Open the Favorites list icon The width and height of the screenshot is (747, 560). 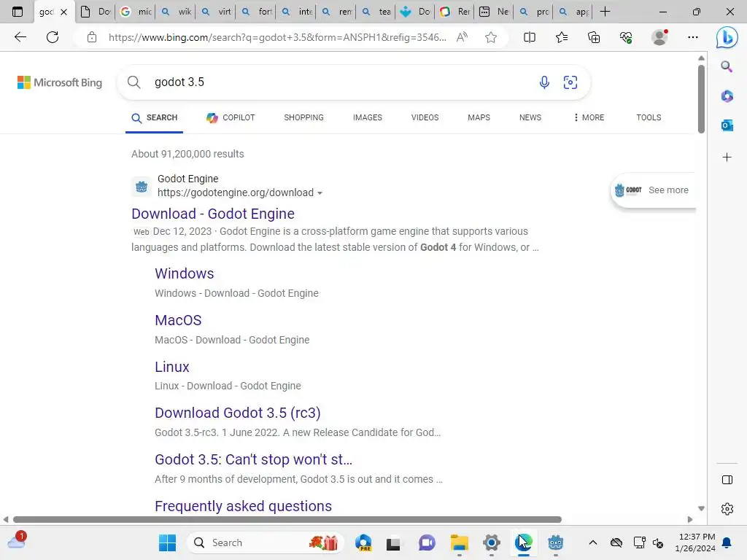pos(562,37)
